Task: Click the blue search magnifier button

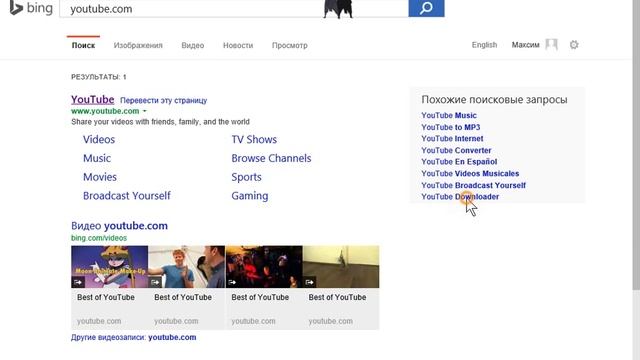Action: [426, 8]
